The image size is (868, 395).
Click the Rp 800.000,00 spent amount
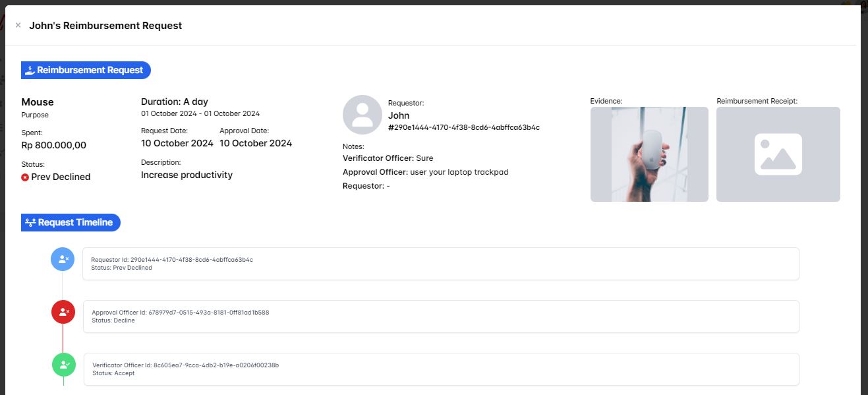[53, 146]
